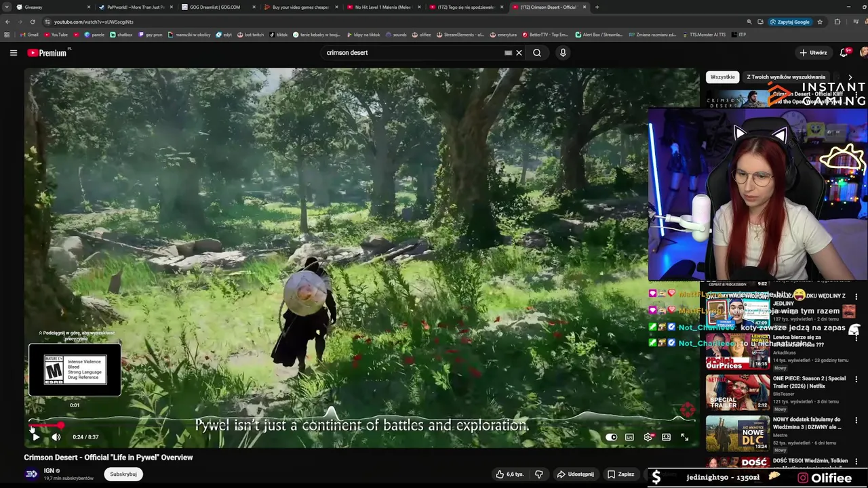Open the bot twitch bookmark
The image size is (868, 488).
(250, 35)
